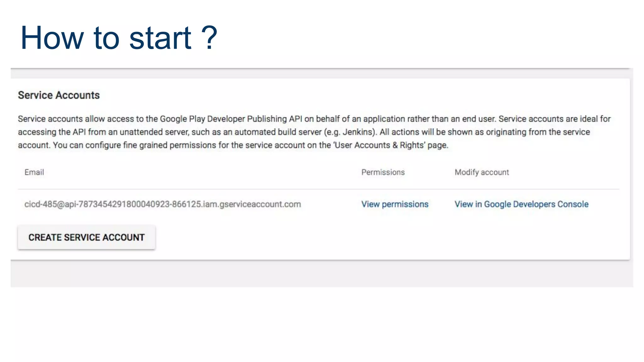Click the Email column header

point(34,172)
